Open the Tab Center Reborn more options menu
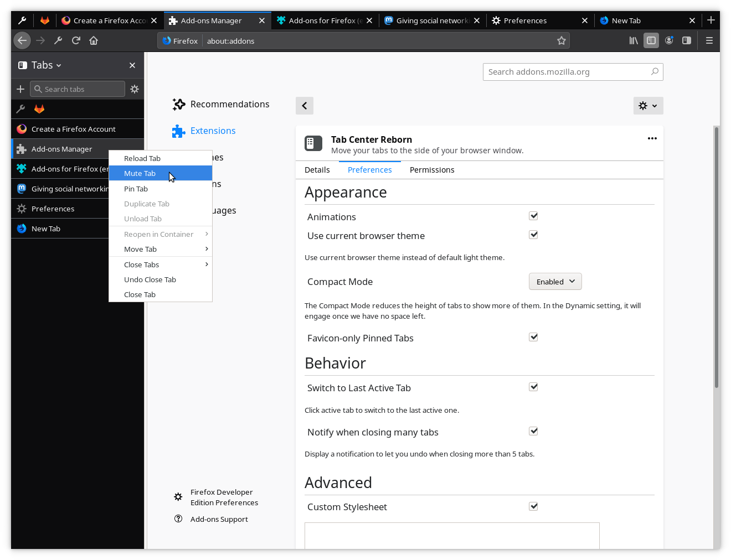This screenshot has width=731, height=560. [x=652, y=138]
